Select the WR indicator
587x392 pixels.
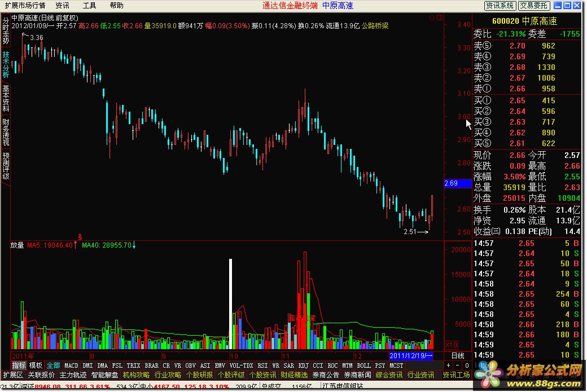275,365
